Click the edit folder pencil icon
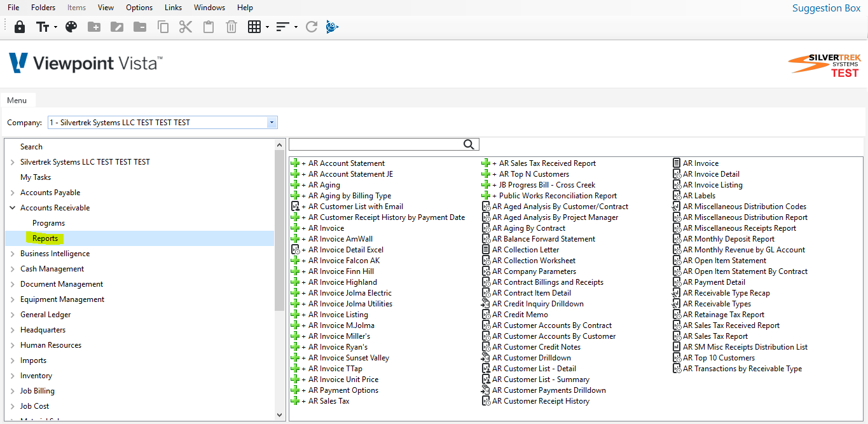The height and width of the screenshot is (424, 868). [117, 27]
